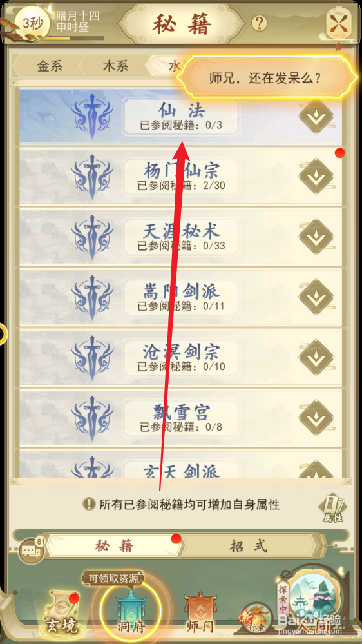Select the 秘籍 bottom tab
The image size is (362, 644).
114,546
